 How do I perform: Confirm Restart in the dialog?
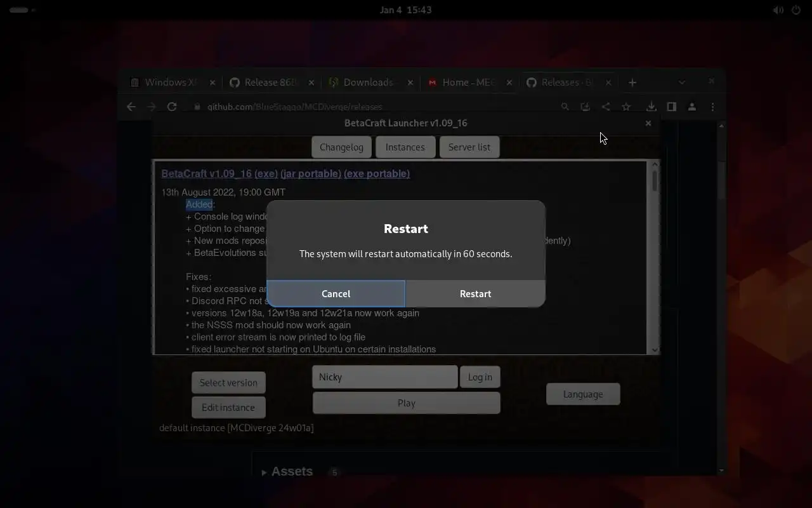475,293
